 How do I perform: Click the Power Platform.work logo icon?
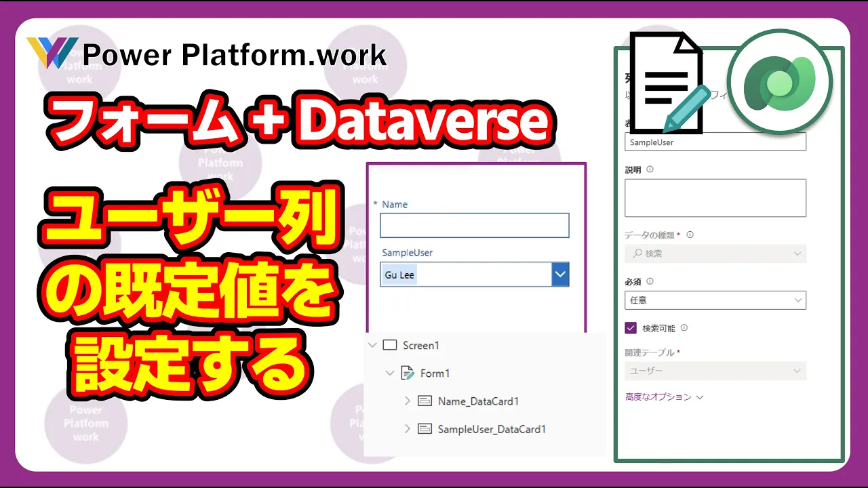click(52, 52)
